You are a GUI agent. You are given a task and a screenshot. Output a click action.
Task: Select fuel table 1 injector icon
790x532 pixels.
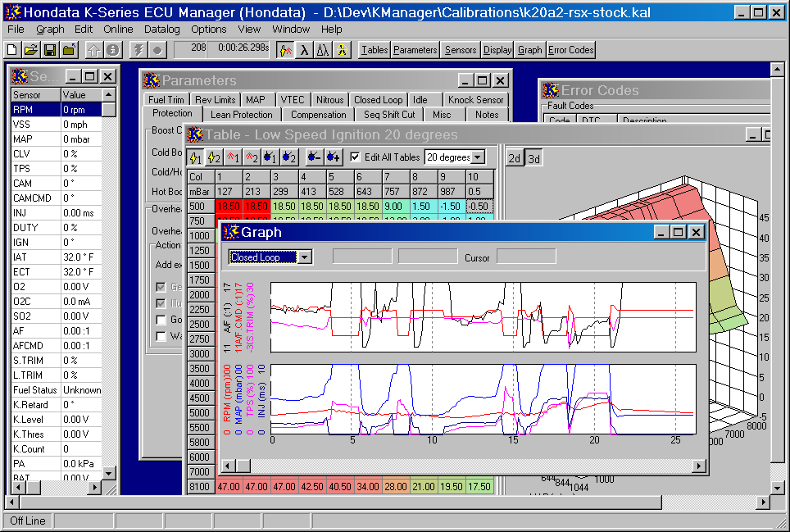tap(270, 157)
